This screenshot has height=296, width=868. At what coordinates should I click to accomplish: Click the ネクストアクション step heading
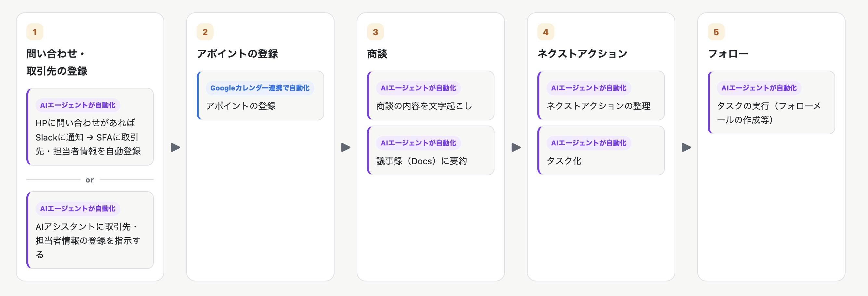click(x=582, y=54)
